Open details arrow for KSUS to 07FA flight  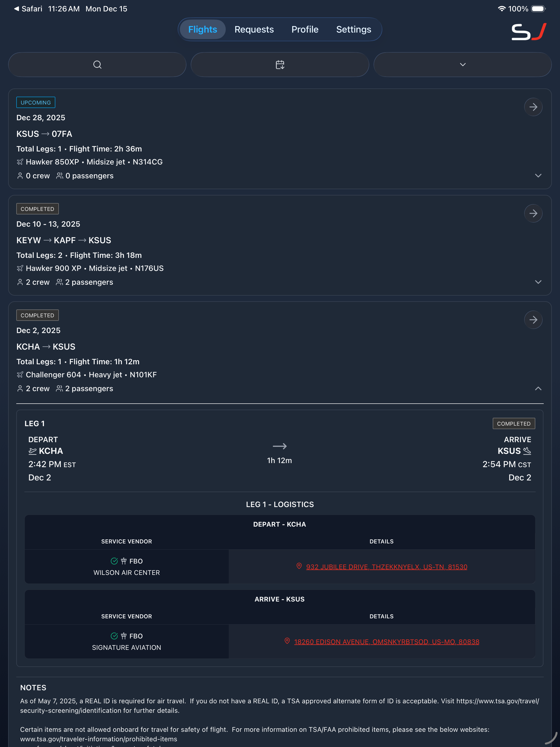[x=533, y=107]
